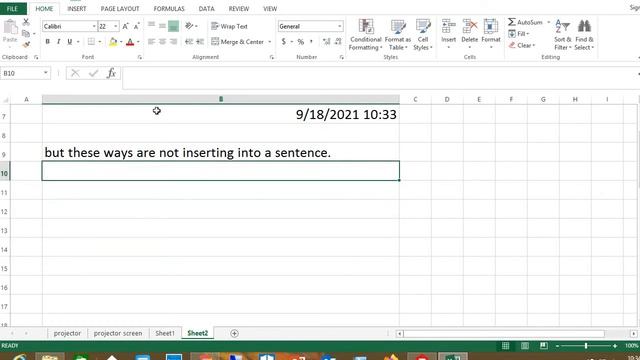
Task: Click in the Name Box showing B10
Action: (x=21, y=73)
